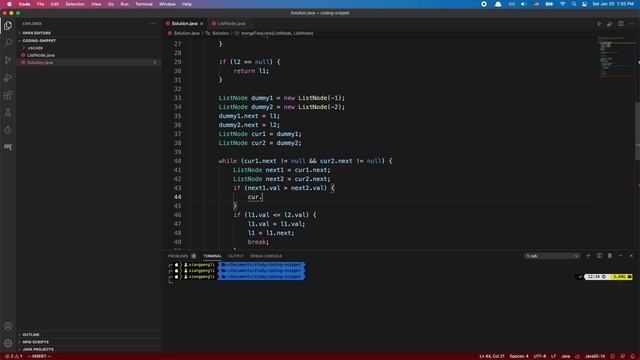Click the feedback icon in status bar
This screenshot has width=640, height=360.
[x=622, y=356]
